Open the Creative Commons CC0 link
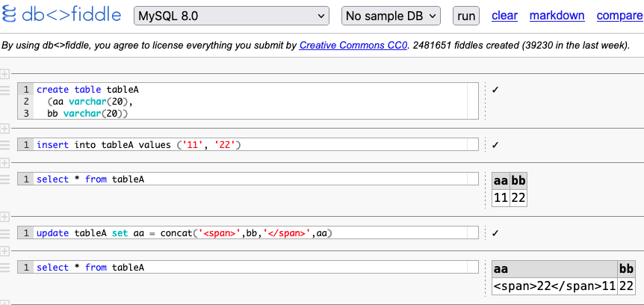 tap(353, 46)
